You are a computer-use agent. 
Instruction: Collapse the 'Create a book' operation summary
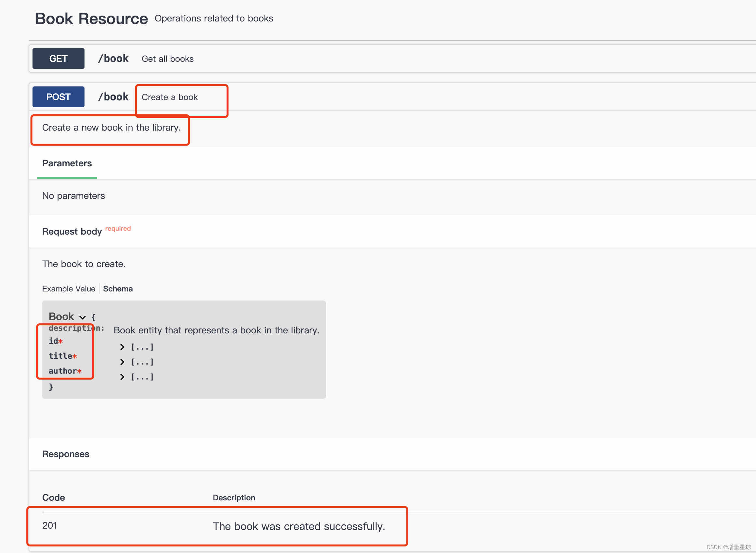(x=169, y=97)
